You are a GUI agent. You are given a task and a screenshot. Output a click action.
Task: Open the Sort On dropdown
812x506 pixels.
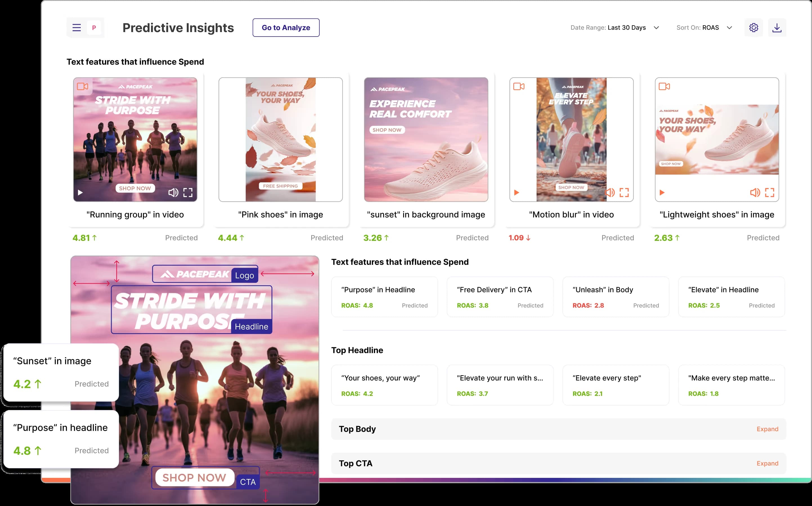(729, 28)
